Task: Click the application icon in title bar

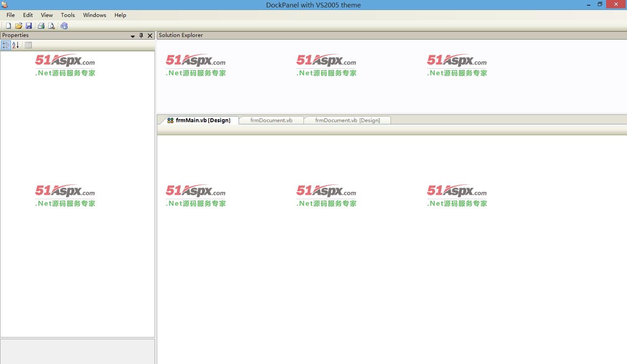Action: click(x=4, y=5)
